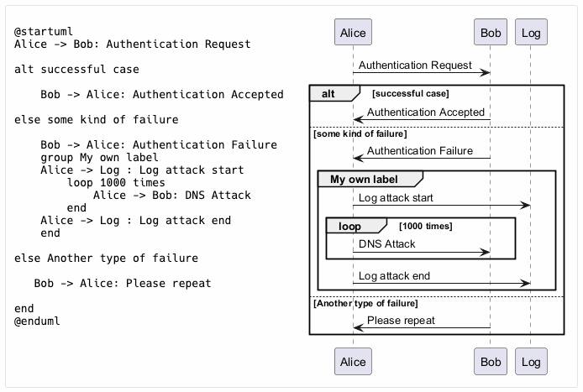Click the My own label group header
This screenshot has width=583, height=392.
370,179
